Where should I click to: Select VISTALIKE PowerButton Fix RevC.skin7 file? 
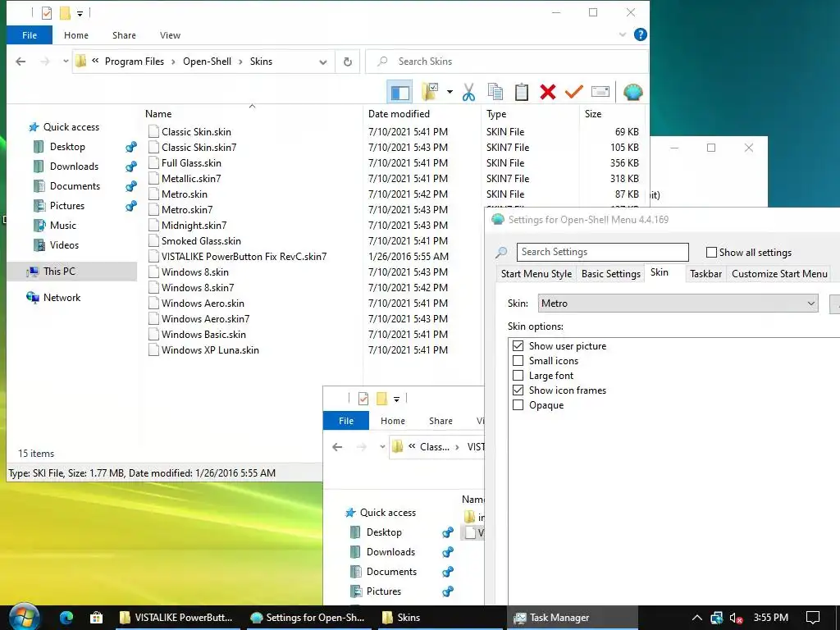244,257
